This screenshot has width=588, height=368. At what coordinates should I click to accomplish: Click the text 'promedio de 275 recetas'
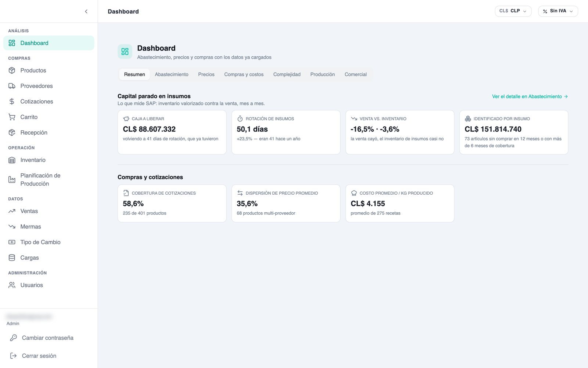pos(376,213)
